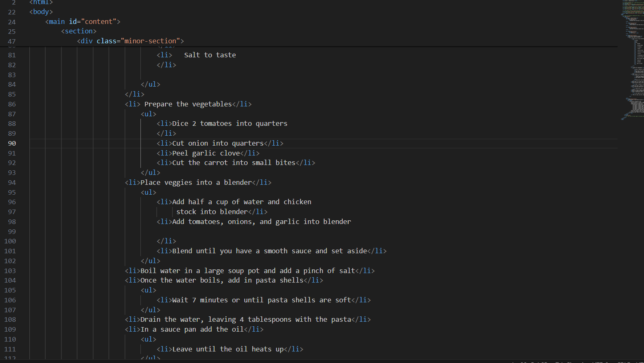Click 'Dice 2 tomatoes into quarters' line
The image size is (644, 363).
(x=230, y=123)
